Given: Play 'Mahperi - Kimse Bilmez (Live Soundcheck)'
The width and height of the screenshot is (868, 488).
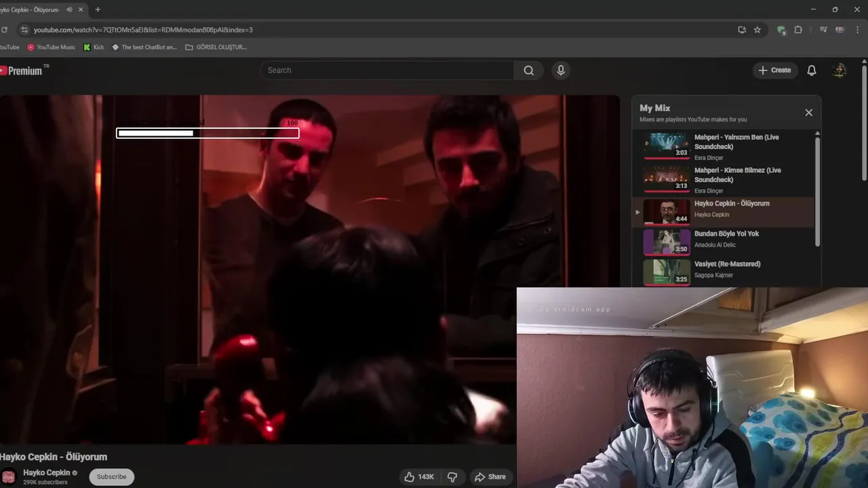Looking at the screenshot, I should coord(724,180).
